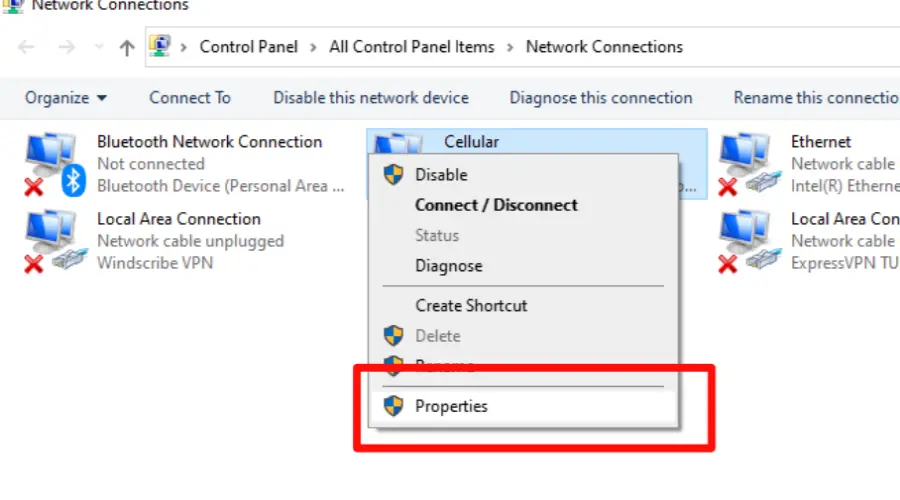900x500 pixels.
Task: Click the Control Panel icon in address bar
Action: pyautogui.click(x=160, y=46)
